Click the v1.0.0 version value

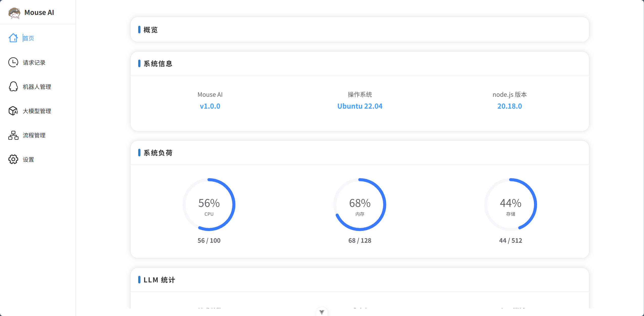click(x=210, y=106)
